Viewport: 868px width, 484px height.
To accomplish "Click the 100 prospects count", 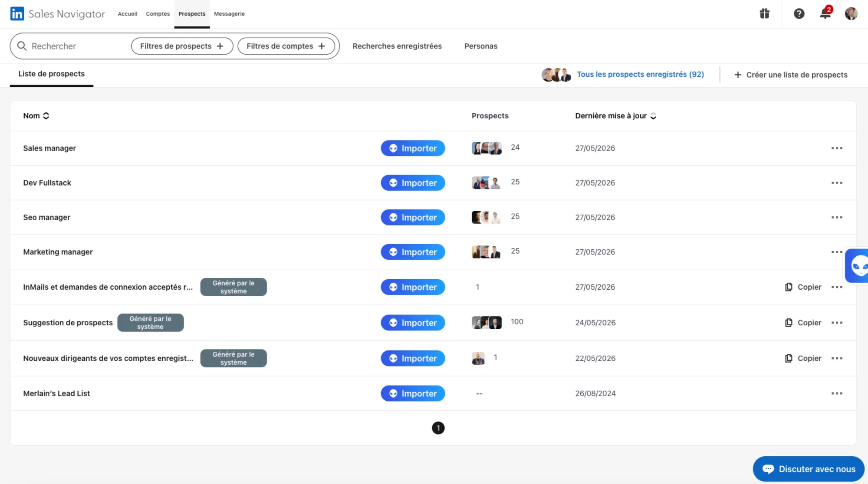I will click(517, 322).
